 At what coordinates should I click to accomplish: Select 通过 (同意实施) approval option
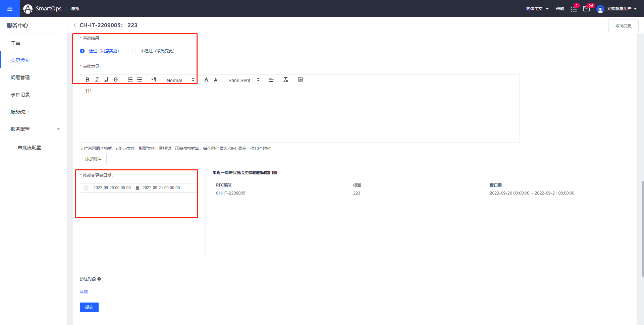[x=82, y=51]
